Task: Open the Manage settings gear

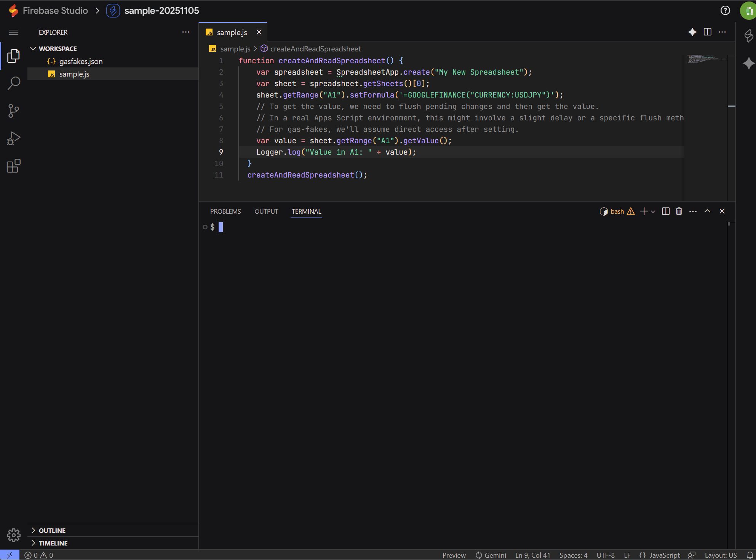Action: coord(14,535)
